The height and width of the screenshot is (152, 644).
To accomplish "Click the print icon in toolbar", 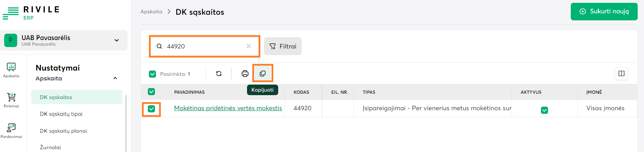I will (245, 73).
